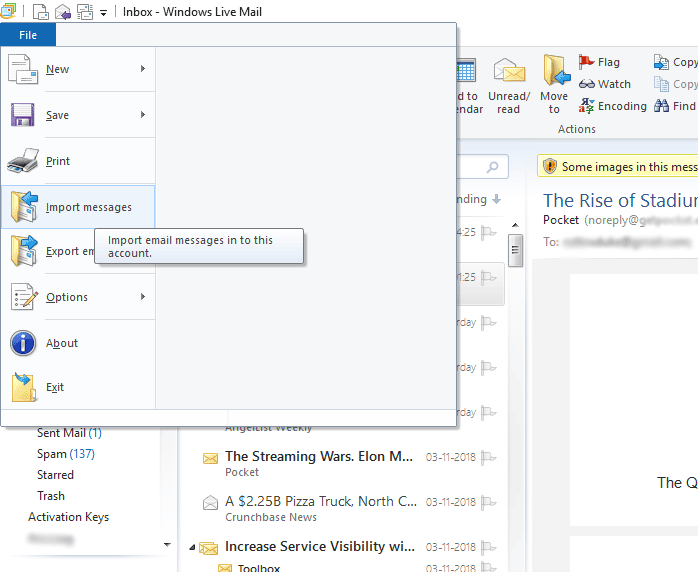Click the Exit icon in File menu
698x572 pixels.
24,387
